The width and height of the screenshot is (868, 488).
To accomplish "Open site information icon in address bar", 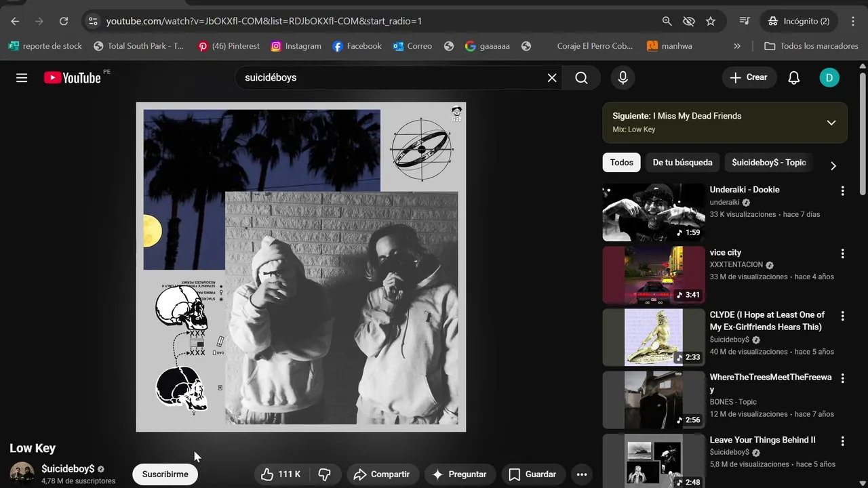I will pos(94,21).
